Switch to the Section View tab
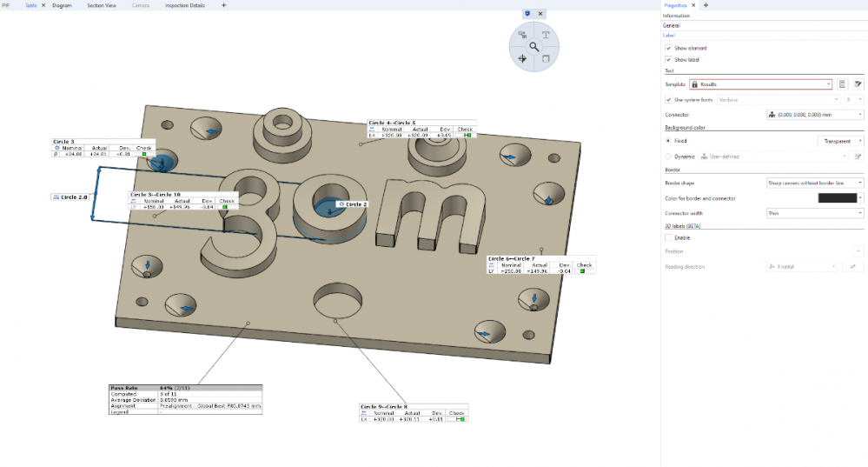The height and width of the screenshot is (467, 868). pyautogui.click(x=102, y=5)
